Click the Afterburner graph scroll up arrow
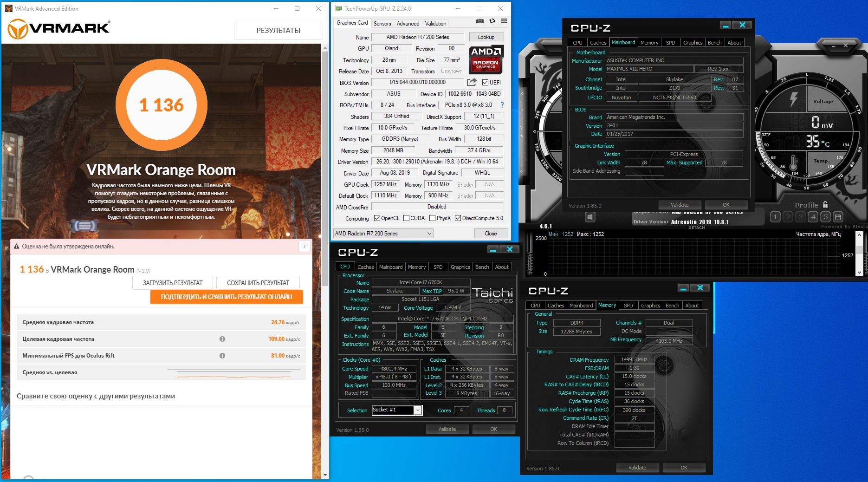The width and height of the screenshot is (868, 482). (x=859, y=235)
